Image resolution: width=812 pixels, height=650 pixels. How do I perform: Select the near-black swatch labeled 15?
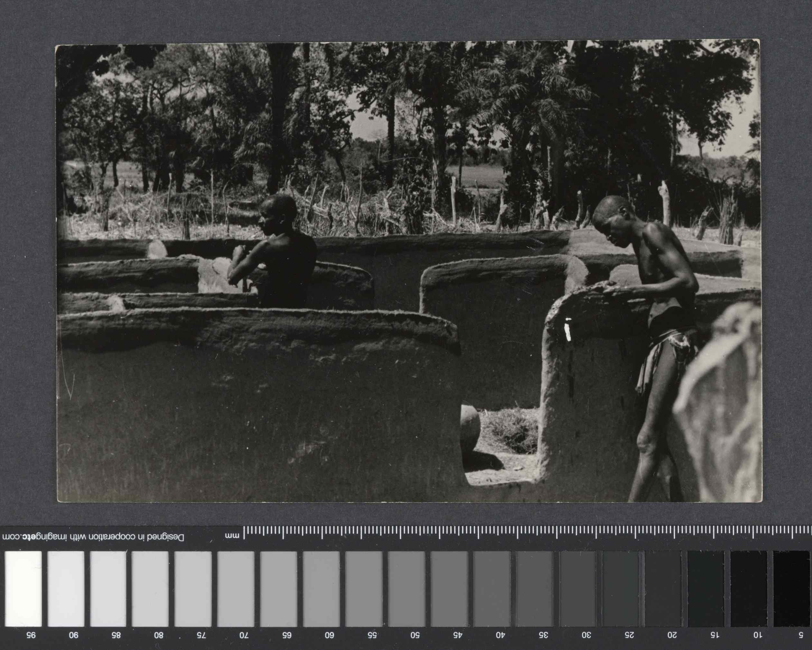coord(706,589)
